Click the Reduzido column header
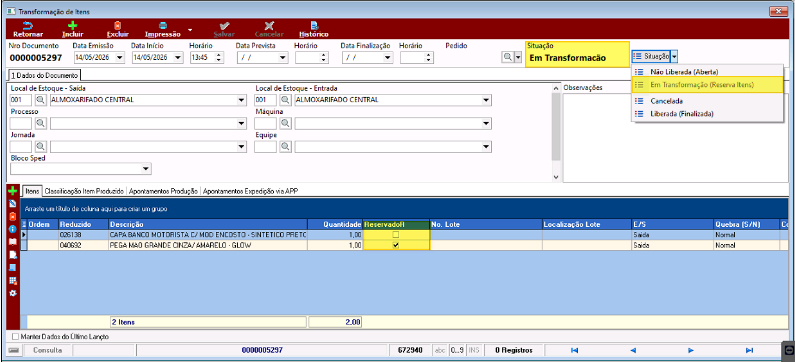795x362 pixels. click(83, 224)
